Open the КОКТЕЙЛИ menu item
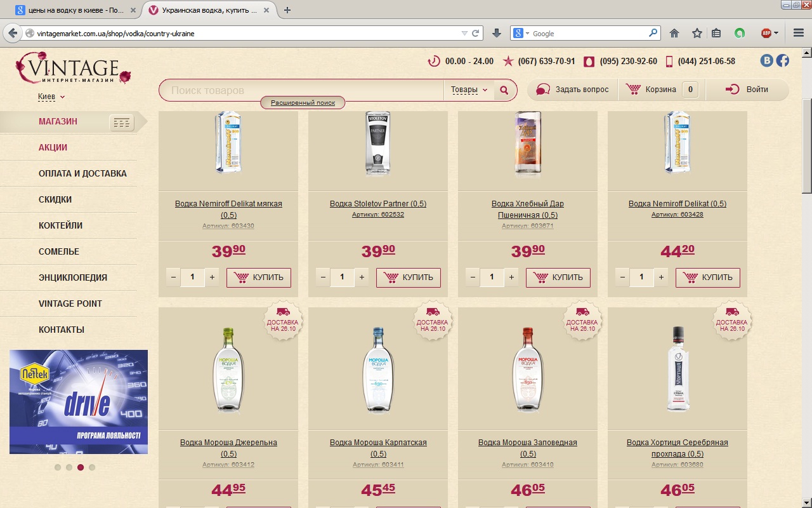This screenshot has width=812, height=508. pyautogui.click(x=60, y=225)
